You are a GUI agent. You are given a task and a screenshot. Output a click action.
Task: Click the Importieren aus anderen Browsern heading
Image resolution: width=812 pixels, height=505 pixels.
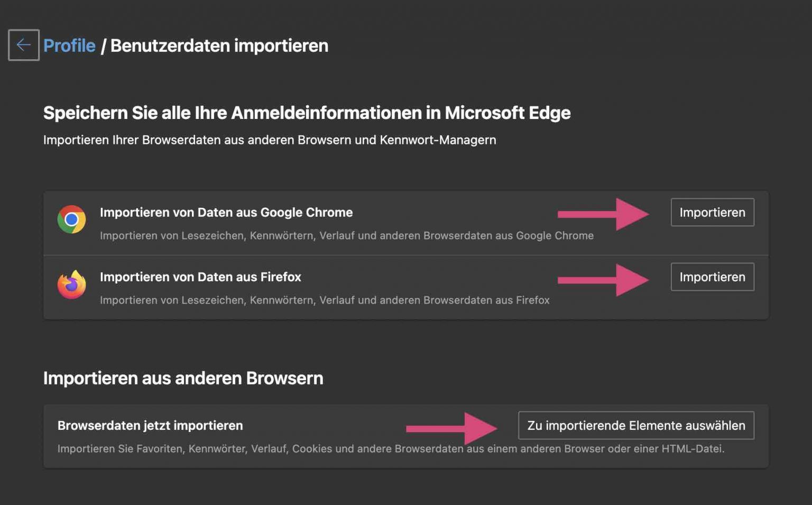[183, 378]
